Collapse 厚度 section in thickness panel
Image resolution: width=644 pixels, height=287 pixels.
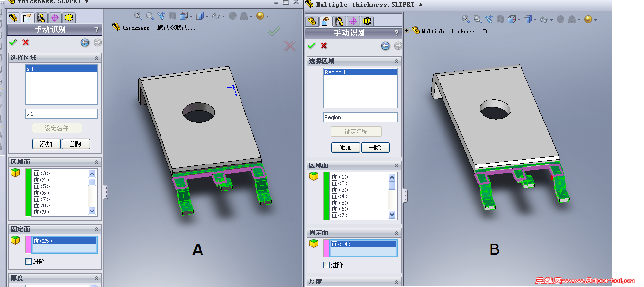tap(96, 278)
